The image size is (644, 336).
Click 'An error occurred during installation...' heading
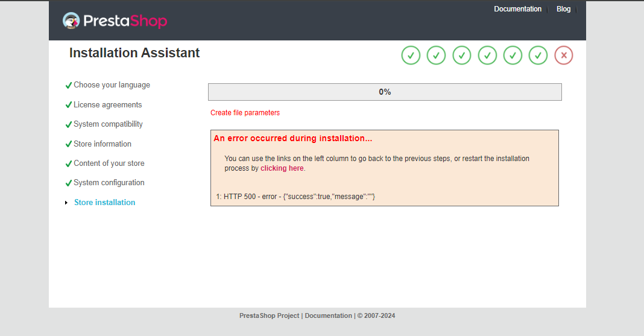tap(293, 138)
